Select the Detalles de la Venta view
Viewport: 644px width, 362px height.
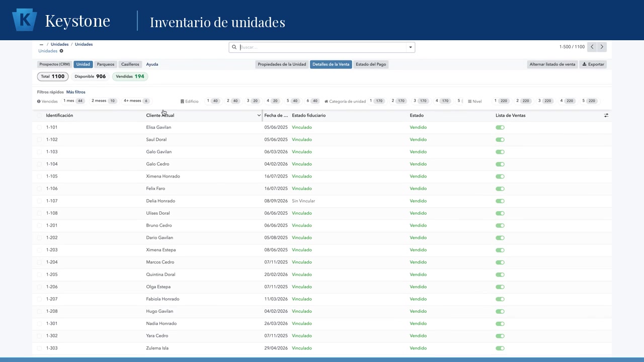click(x=331, y=64)
